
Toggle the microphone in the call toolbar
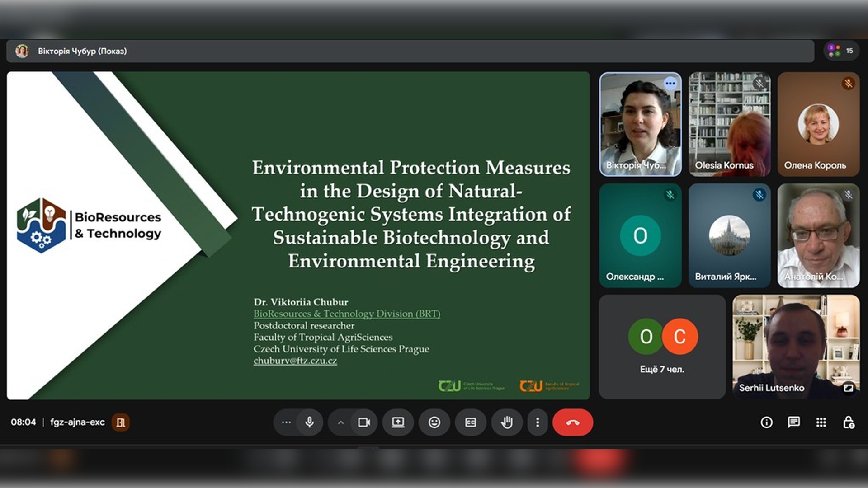point(310,422)
